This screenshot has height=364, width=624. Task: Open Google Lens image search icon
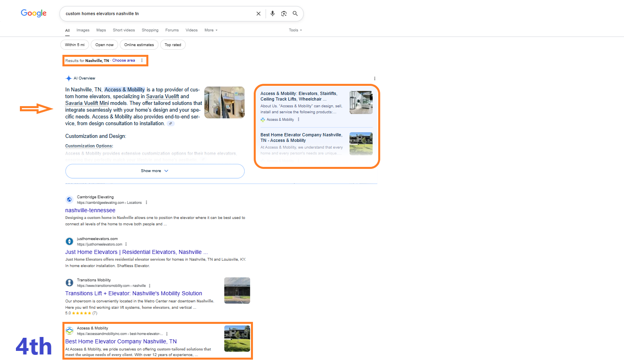284,14
